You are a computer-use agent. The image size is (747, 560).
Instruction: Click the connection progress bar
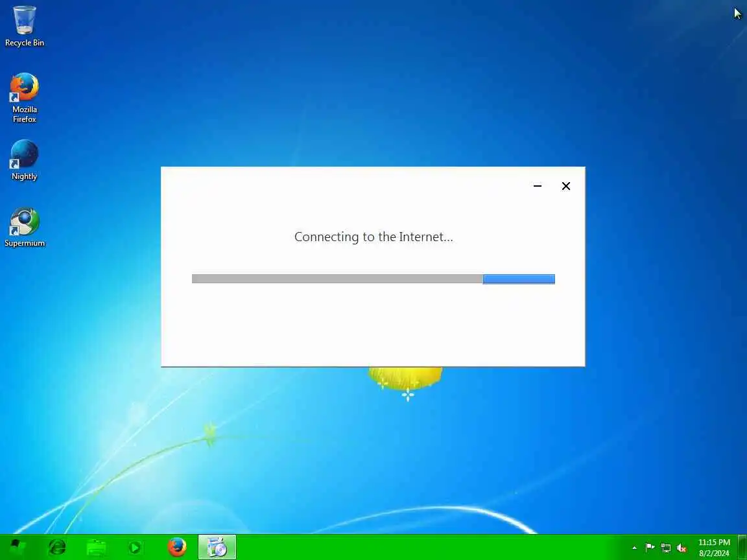(373, 279)
